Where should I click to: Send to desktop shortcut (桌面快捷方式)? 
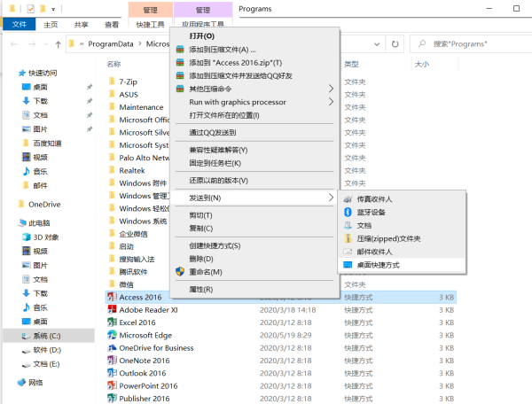(402, 265)
